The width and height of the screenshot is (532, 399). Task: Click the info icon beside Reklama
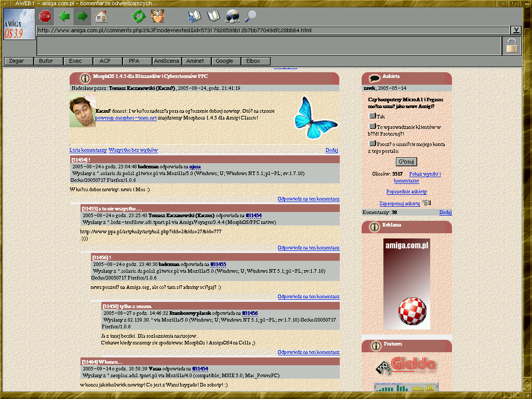pyautogui.click(x=374, y=227)
